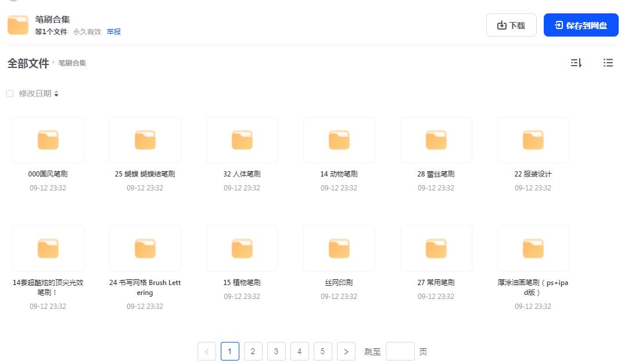Image resolution: width=621 pixels, height=364 pixels.
Task: Go to 全部文件 breadcrumb
Action: coord(28,63)
